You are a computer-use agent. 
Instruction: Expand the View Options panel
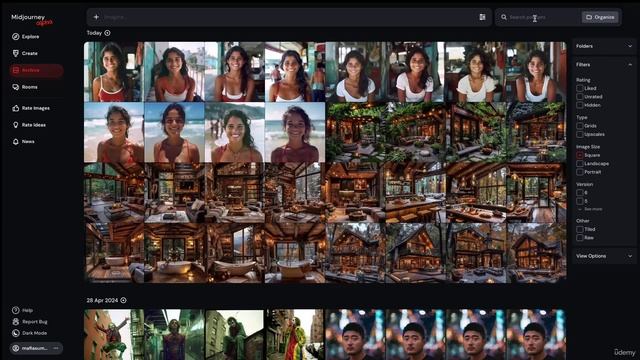604,256
